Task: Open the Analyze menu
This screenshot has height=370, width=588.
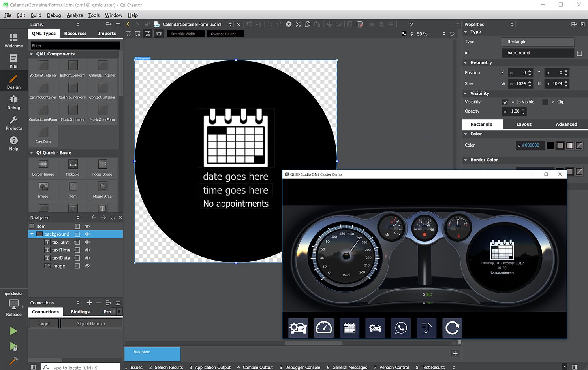Action: (75, 15)
